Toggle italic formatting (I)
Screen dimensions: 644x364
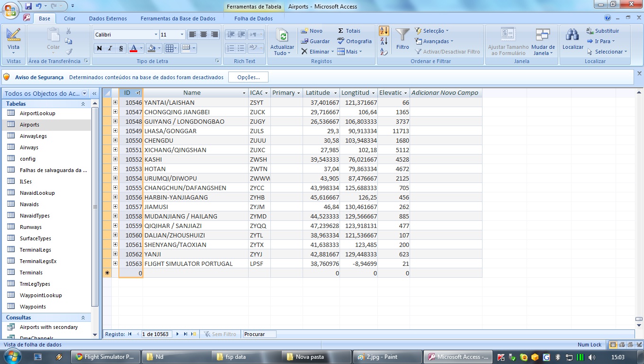coord(110,48)
